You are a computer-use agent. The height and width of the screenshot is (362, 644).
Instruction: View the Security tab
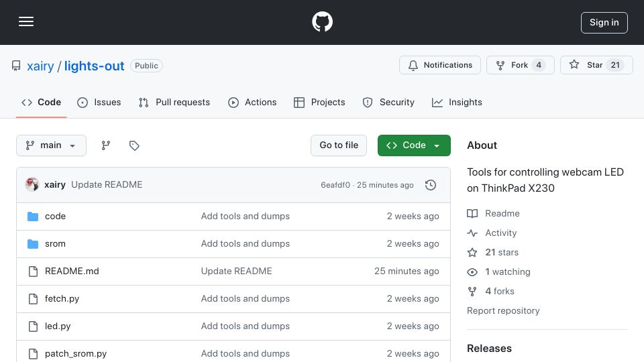pos(388,102)
